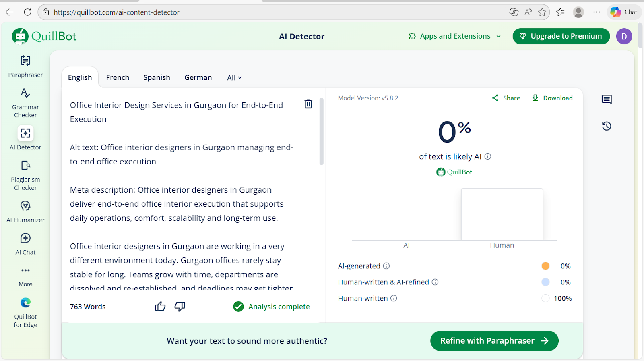Click Refine with Paraphraser button
Screen dimensions: 644x361
pos(494,341)
